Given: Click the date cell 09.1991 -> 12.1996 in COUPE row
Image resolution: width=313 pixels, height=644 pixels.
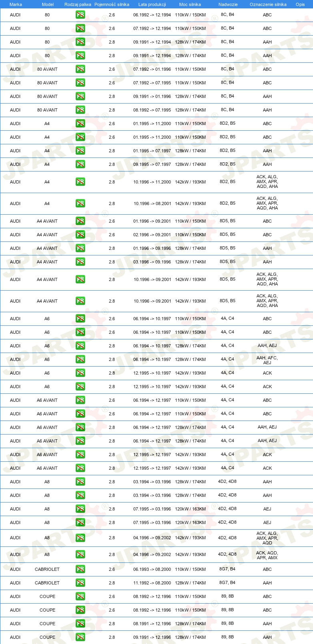Looking at the screenshot, I should click(152, 637).
